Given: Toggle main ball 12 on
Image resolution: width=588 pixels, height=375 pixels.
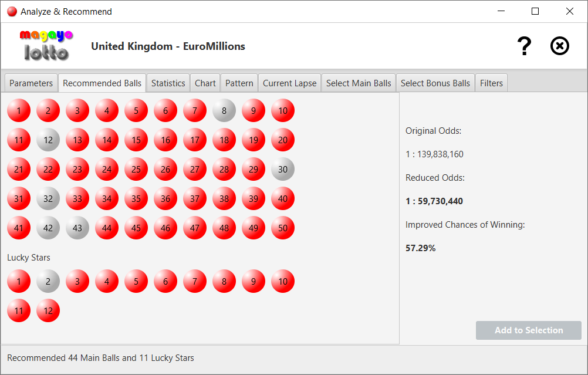Looking at the screenshot, I should [x=48, y=140].
